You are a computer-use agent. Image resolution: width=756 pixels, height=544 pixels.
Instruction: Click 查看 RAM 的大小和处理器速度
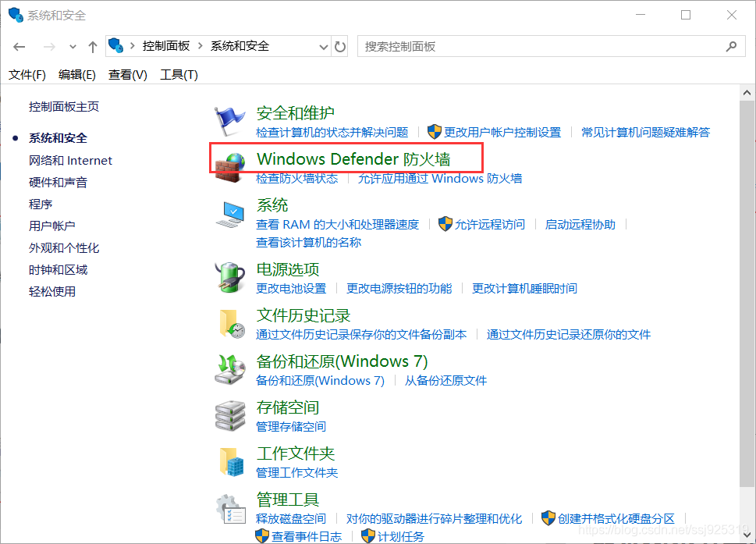point(338,224)
